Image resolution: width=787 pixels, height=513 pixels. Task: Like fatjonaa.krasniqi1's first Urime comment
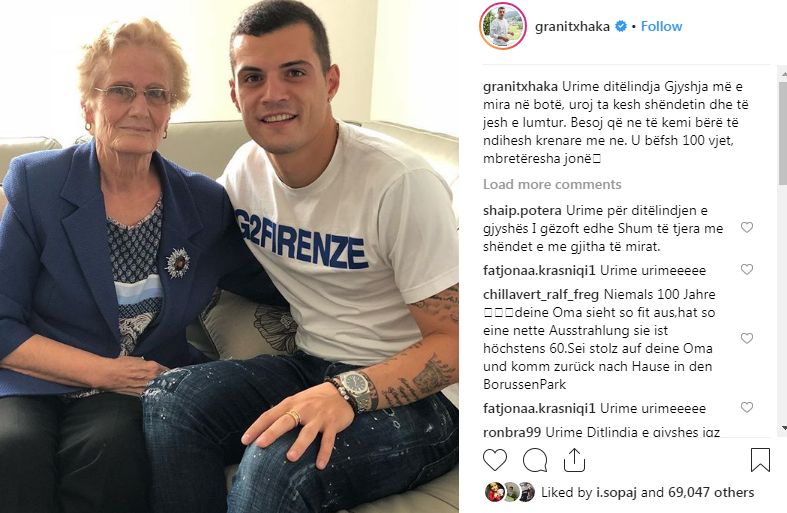pos(747,270)
